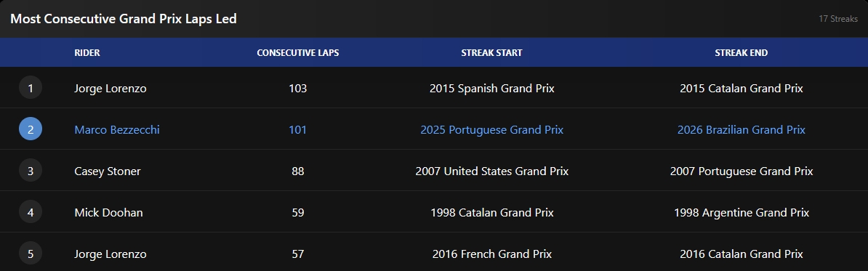Image resolution: width=868 pixels, height=271 pixels.
Task: Click the rank 4 circle badge
Action: (31, 212)
